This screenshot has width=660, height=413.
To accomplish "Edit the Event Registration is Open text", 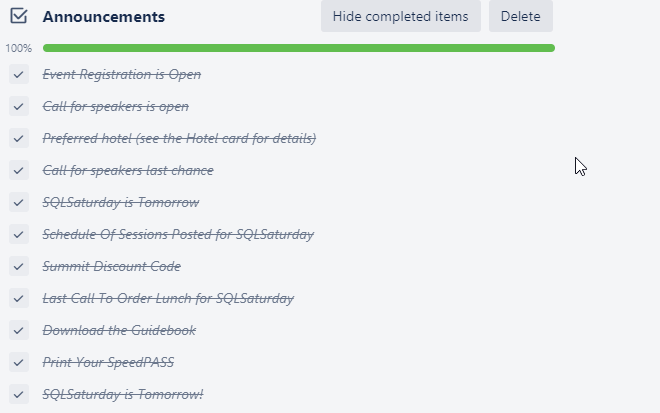I will pos(121,75).
